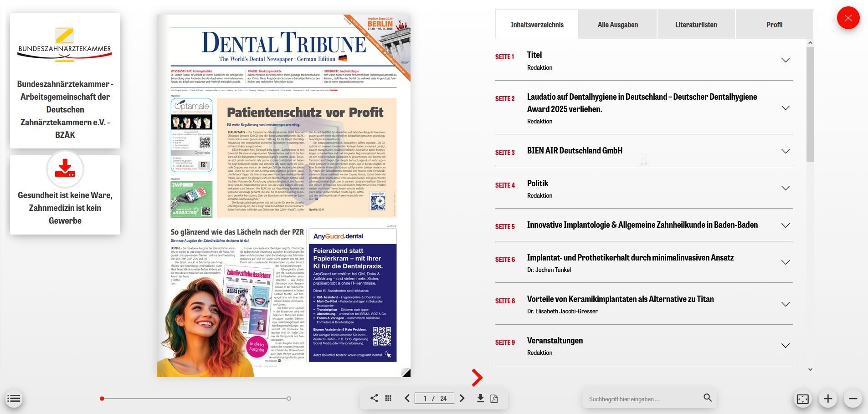Open the Profil tab
The width and height of the screenshot is (868, 414).
[774, 25]
